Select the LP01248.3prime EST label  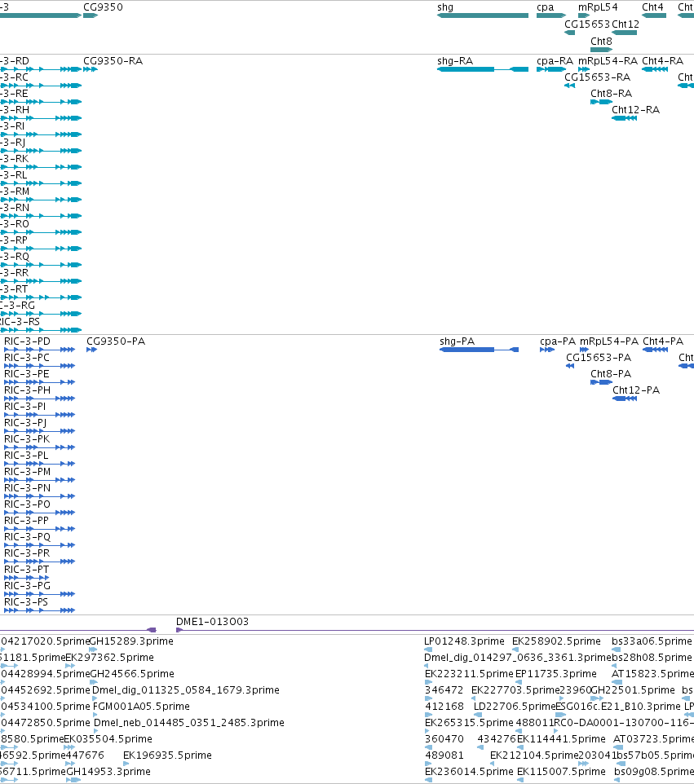coord(464,641)
